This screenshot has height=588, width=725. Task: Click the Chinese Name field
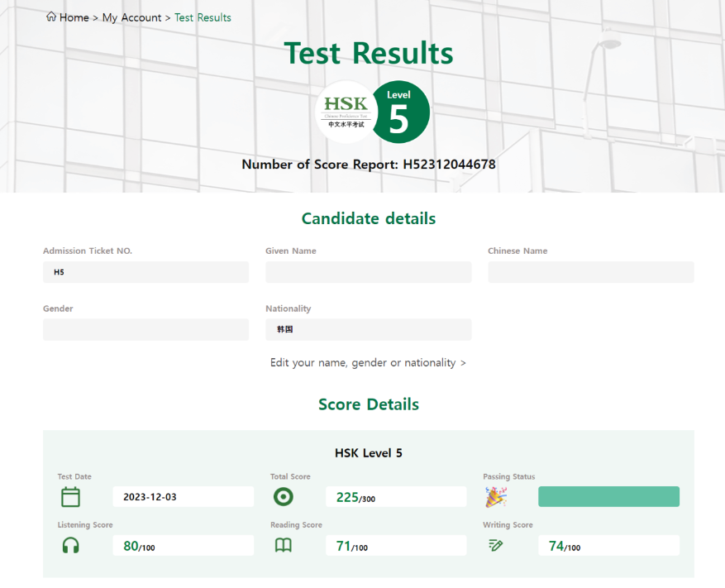click(x=590, y=272)
